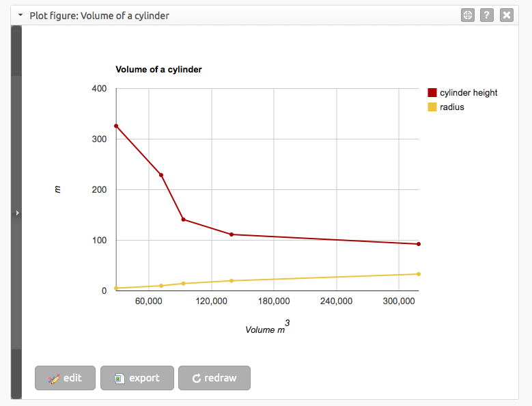Click the yellow radius legend swatch

tap(432, 107)
